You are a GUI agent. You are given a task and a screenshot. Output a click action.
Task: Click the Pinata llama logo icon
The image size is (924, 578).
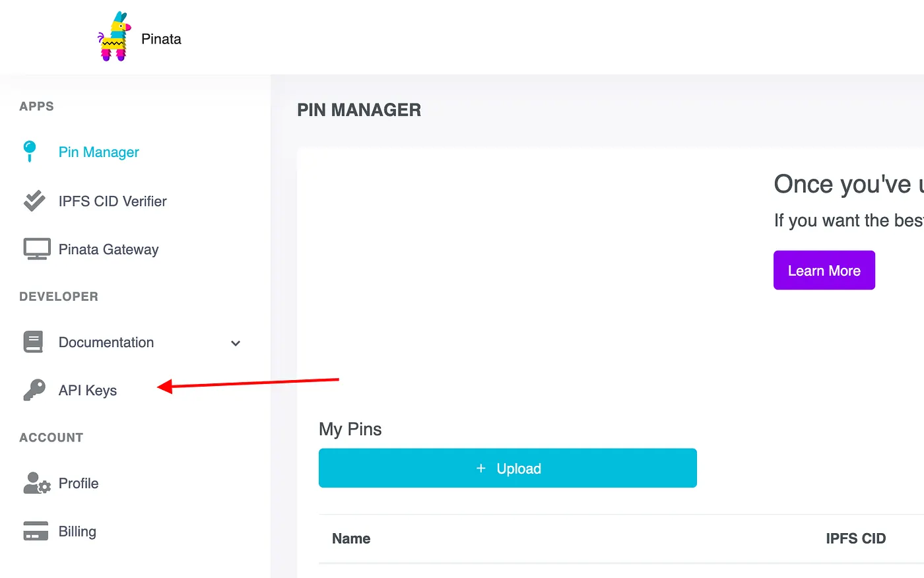tap(114, 38)
